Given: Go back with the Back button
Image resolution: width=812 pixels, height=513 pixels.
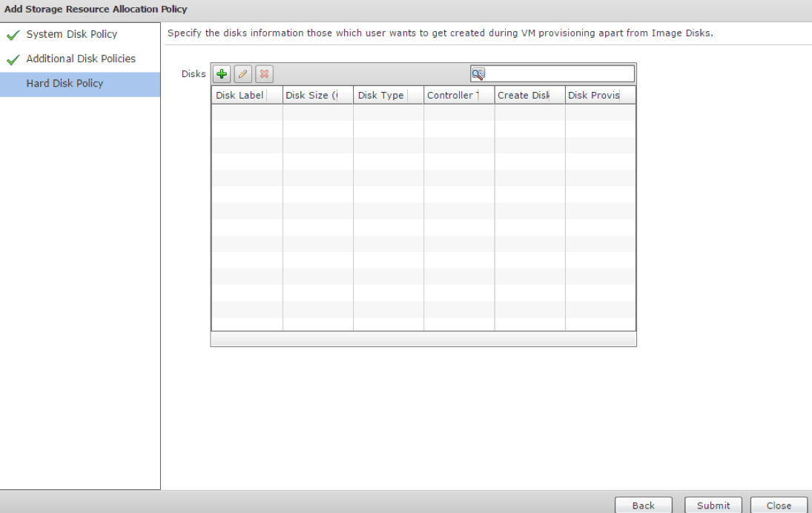Looking at the screenshot, I should tap(643, 506).
